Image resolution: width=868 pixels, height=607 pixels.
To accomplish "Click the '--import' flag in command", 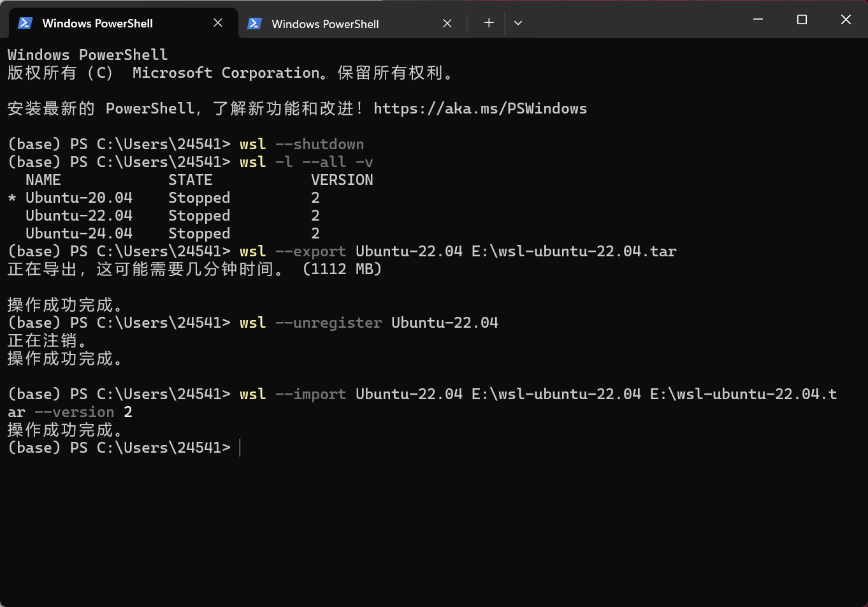I will [311, 394].
